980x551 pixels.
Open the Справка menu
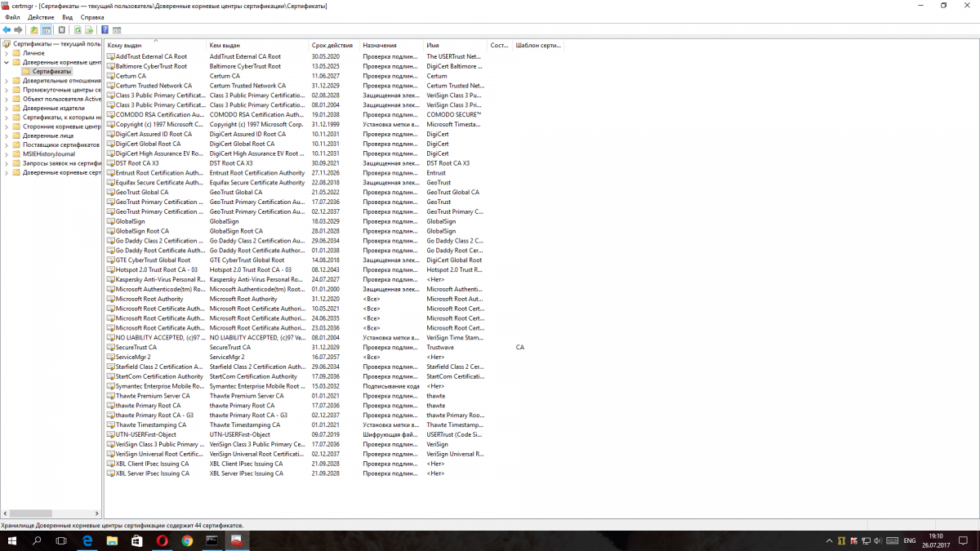92,17
